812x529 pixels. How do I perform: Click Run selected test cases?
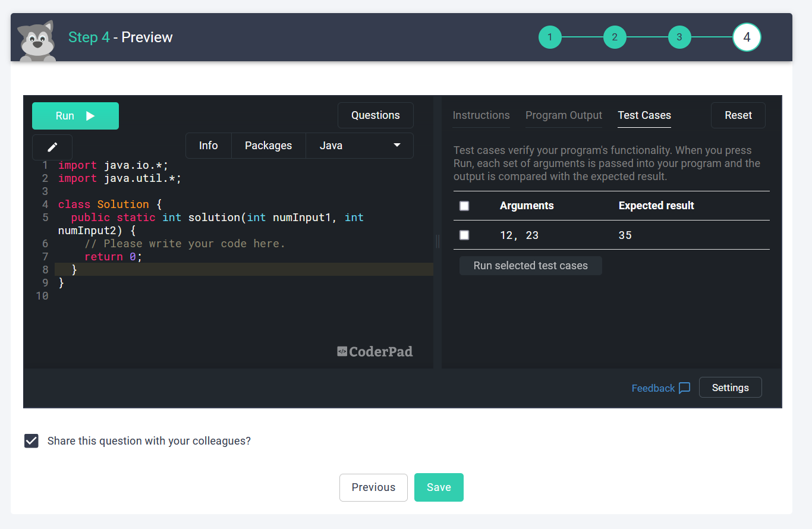pyautogui.click(x=531, y=266)
